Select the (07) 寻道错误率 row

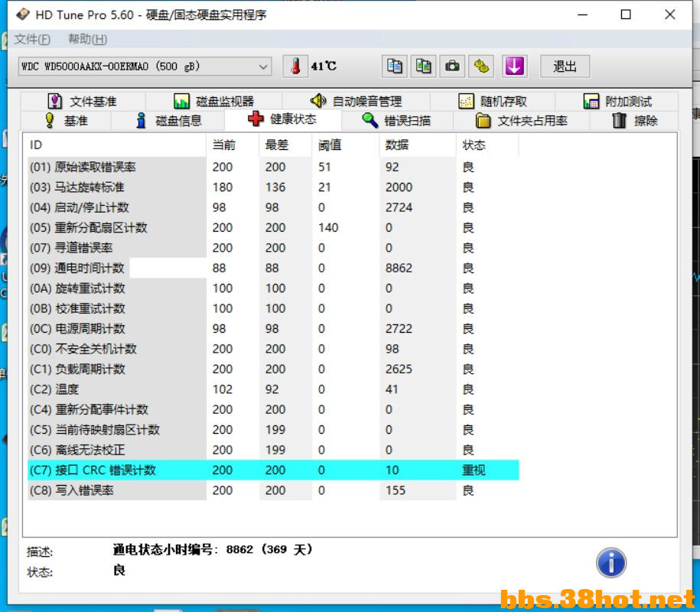coord(273,248)
